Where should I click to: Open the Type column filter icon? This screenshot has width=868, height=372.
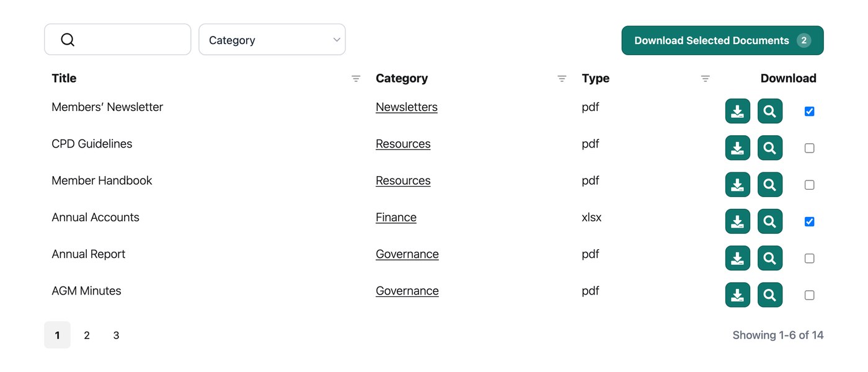[x=705, y=79]
